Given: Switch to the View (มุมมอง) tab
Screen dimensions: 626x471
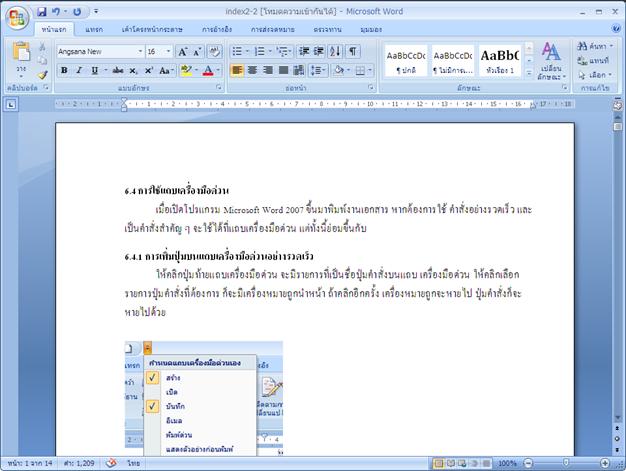Looking at the screenshot, I should click(371, 29).
